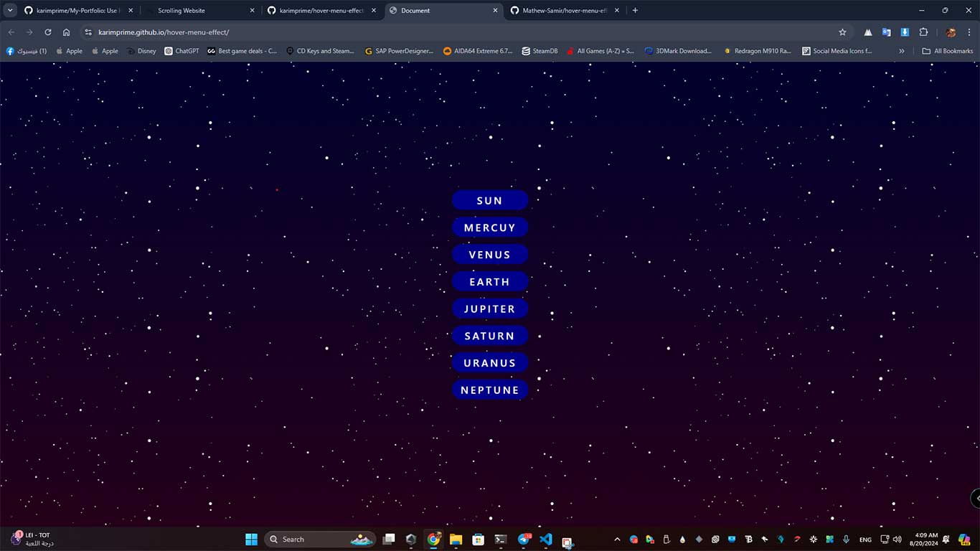980x551 pixels.
Task: Expand the hidden bookmarks overflow chevron
Action: [902, 51]
